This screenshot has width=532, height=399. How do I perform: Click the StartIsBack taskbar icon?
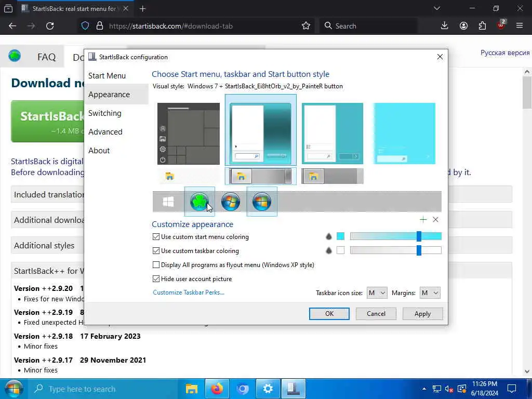pos(293,389)
